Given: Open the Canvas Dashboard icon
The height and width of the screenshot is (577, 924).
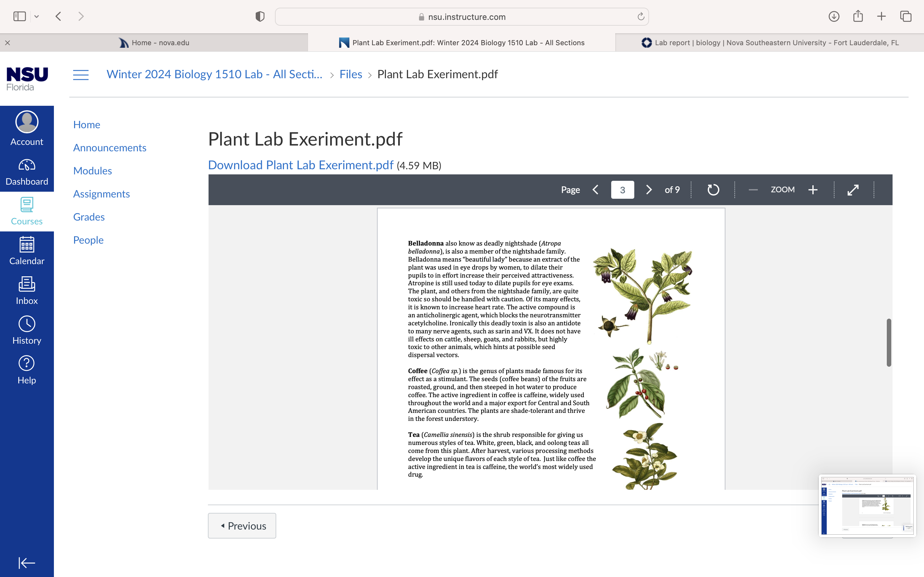Looking at the screenshot, I should pos(27,172).
